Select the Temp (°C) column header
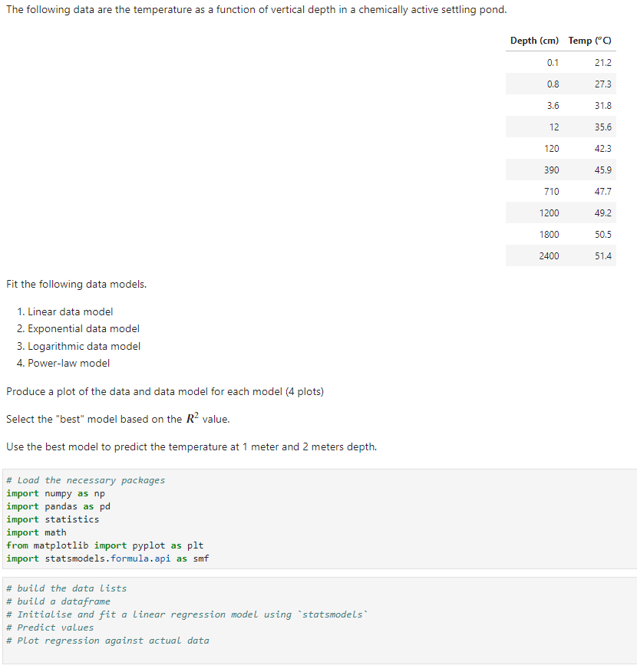Screen dimensions: 637x672 click(x=589, y=41)
